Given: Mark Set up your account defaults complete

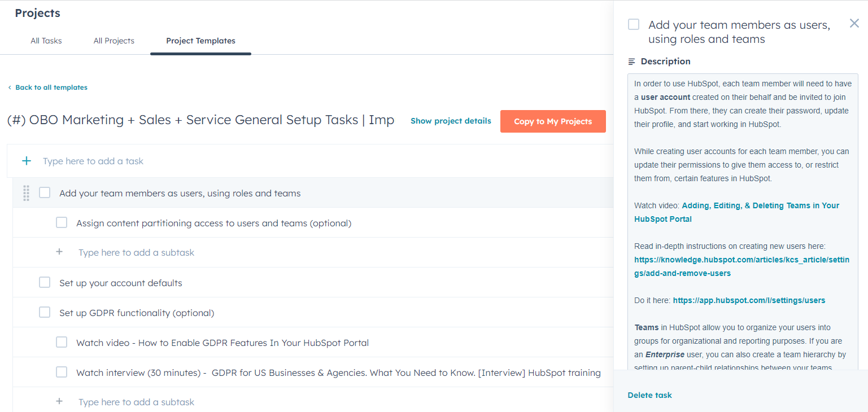Looking at the screenshot, I should pyautogui.click(x=44, y=282).
